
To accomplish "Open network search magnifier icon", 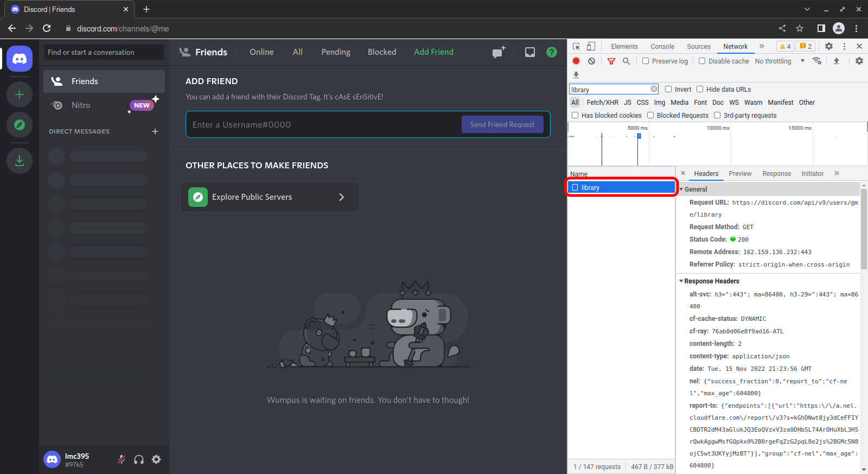I will [627, 61].
